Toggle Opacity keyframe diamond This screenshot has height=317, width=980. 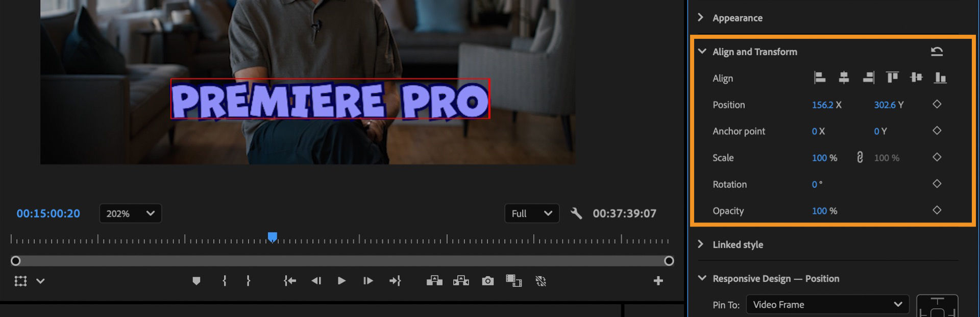[x=937, y=210]
